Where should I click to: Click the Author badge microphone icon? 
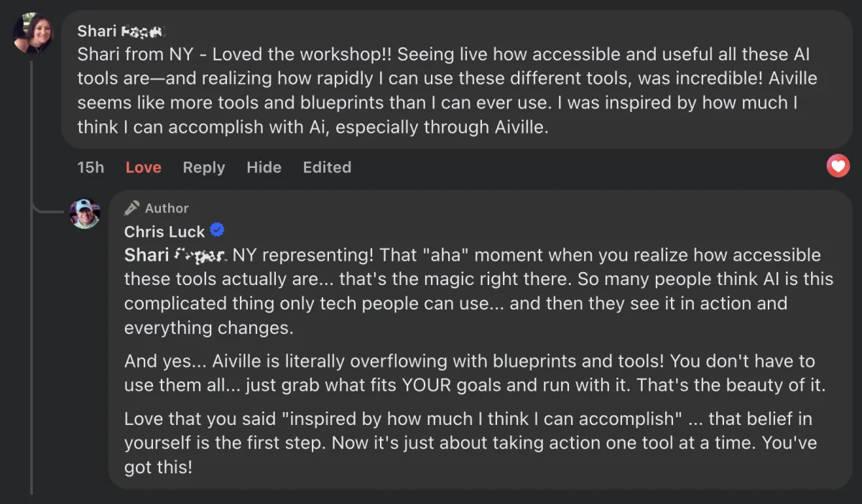[131, 208]
